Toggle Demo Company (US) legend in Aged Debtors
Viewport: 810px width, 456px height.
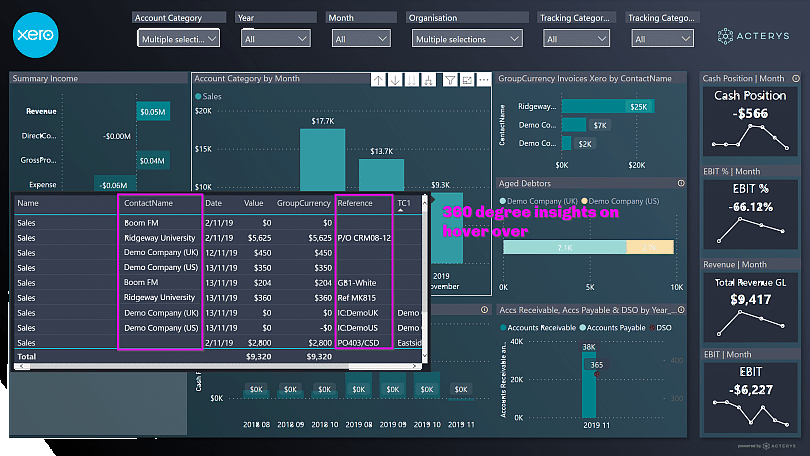(x=620, y=201)
